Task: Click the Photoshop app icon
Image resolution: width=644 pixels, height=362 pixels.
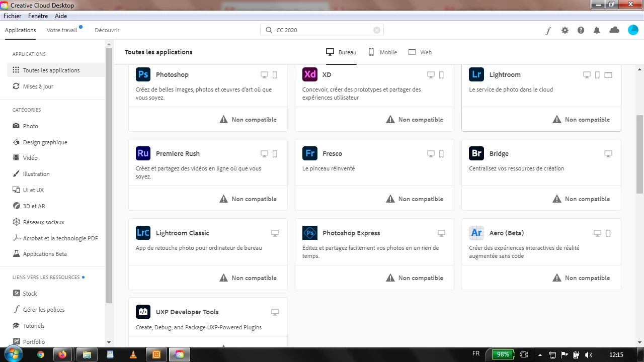Action: (143, 74)
